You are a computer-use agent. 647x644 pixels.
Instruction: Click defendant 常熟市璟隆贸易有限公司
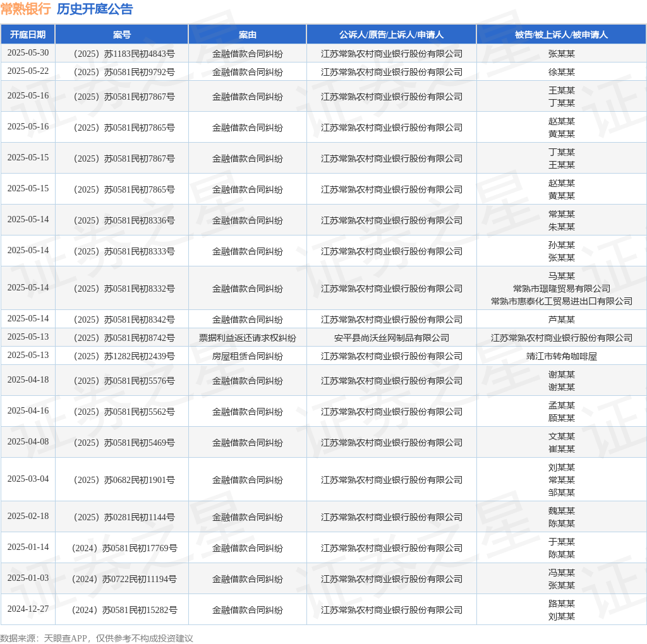(561, 289)
